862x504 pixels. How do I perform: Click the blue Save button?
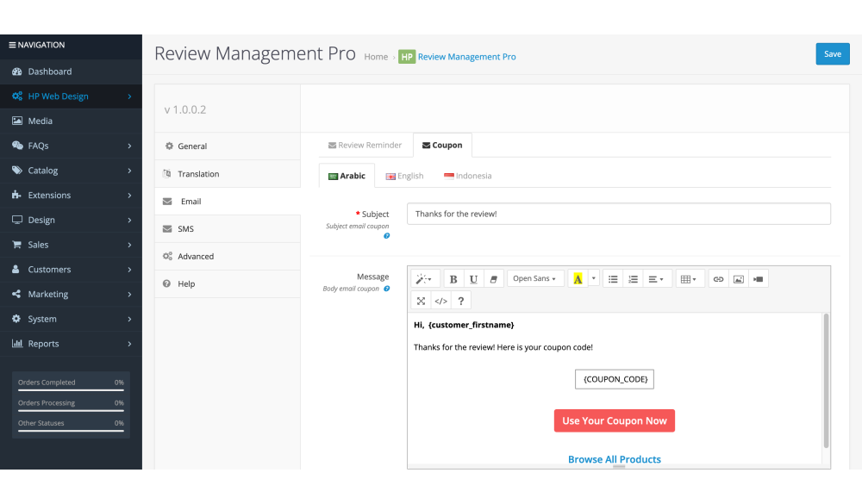(832, 53)
